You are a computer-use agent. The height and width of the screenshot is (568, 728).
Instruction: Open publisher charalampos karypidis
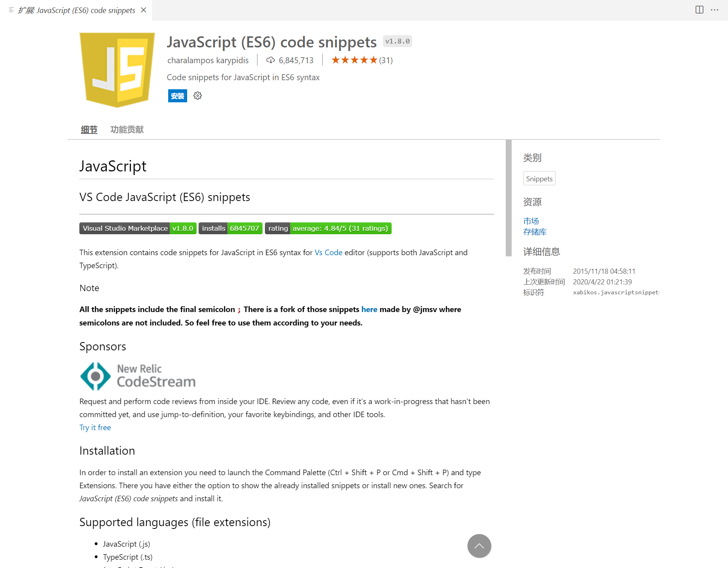[x=208, y=60]
